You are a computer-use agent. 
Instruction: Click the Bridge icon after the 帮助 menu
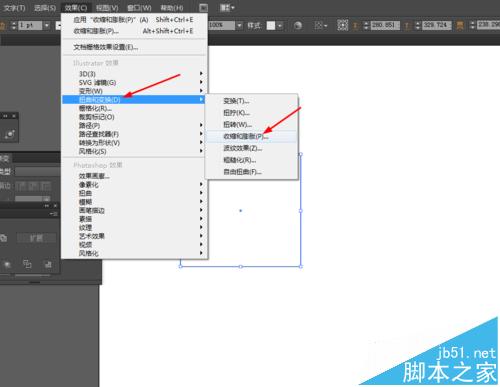(203, 8)
